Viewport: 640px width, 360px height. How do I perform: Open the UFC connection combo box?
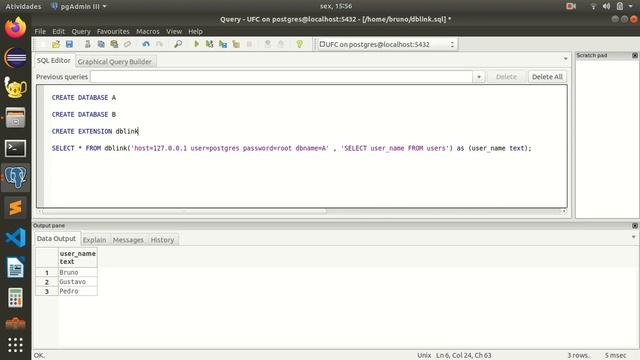coord(387,44)
